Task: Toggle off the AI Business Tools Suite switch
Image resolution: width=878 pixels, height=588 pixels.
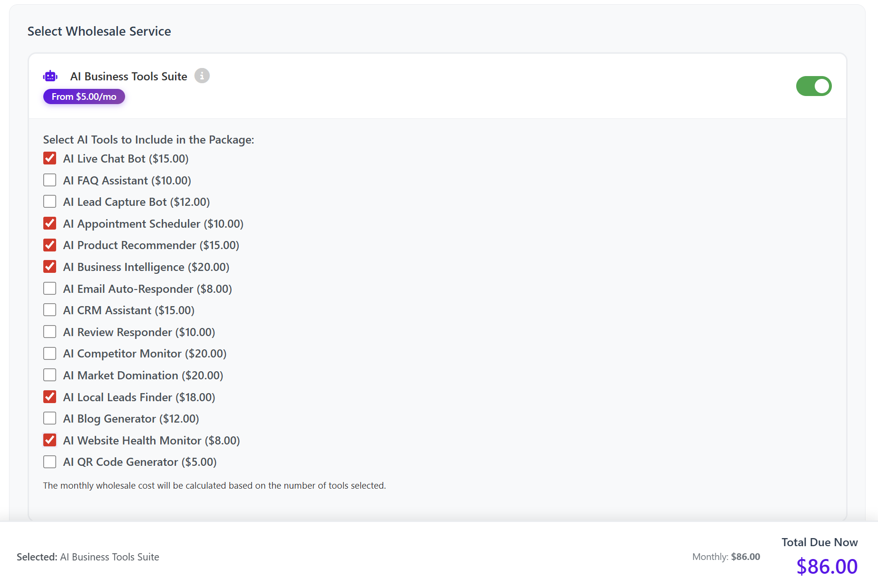Action: [813, 86]
